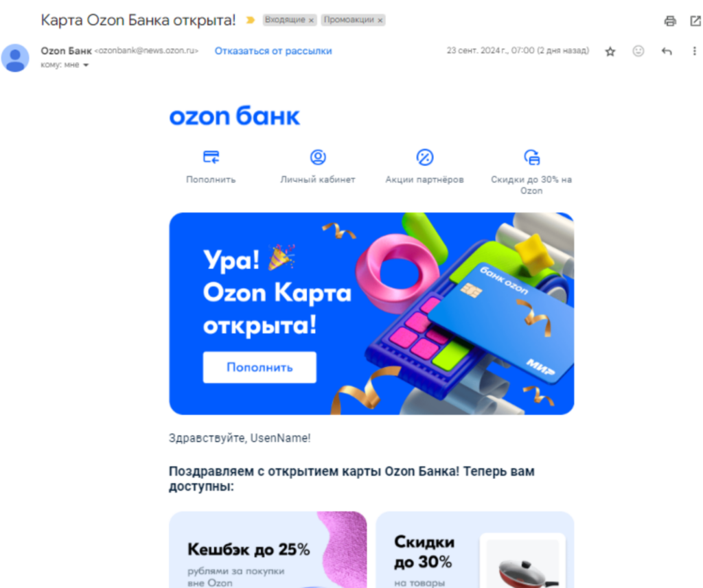
Task: Toggle the importance marker next to subject
Action: [251, 20]
